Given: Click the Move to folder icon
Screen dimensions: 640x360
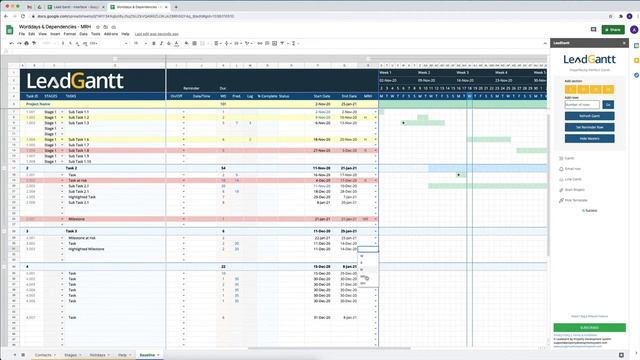Looking at the screenshot, I should point(106,27).
